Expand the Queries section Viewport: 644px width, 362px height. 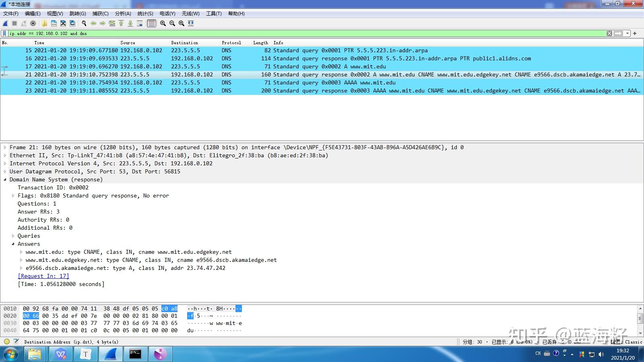[x=13, y=236]
